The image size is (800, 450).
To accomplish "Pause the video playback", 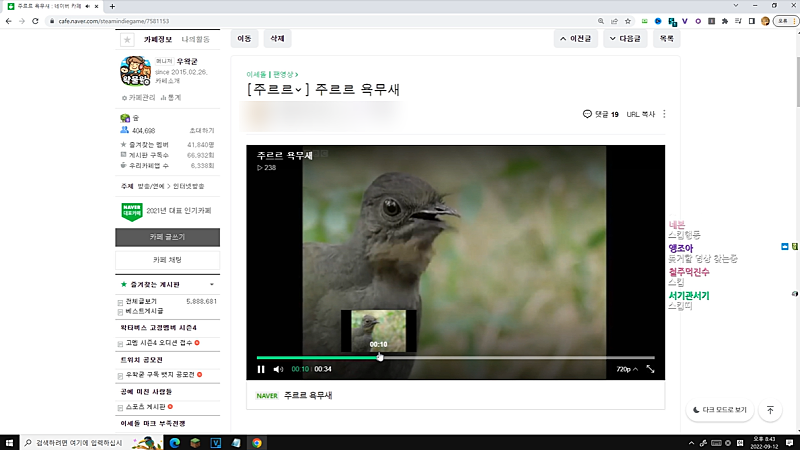I will pos(261,369).
